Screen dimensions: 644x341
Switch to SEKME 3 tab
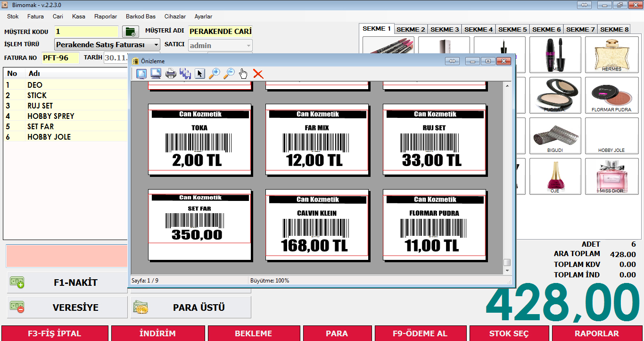(445, 29)
